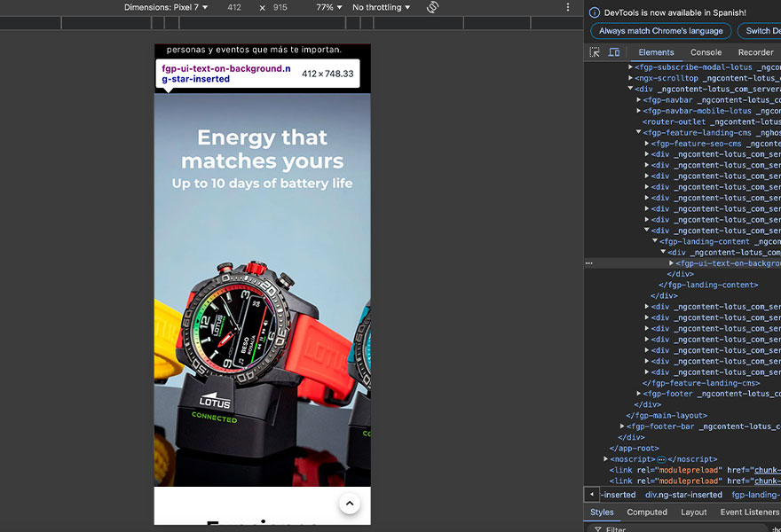Screen dimensions: 781x532
Task: Click Up to 10 days of battery life text
Action: point(263,184)
